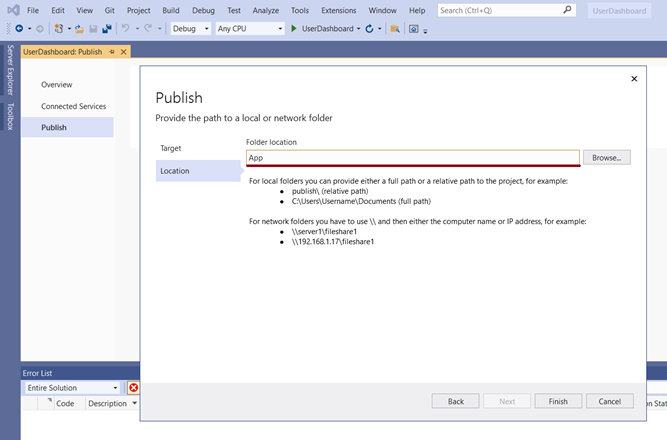Click the Undo arrow icon

pyautogui.click(x=125, y=29)
